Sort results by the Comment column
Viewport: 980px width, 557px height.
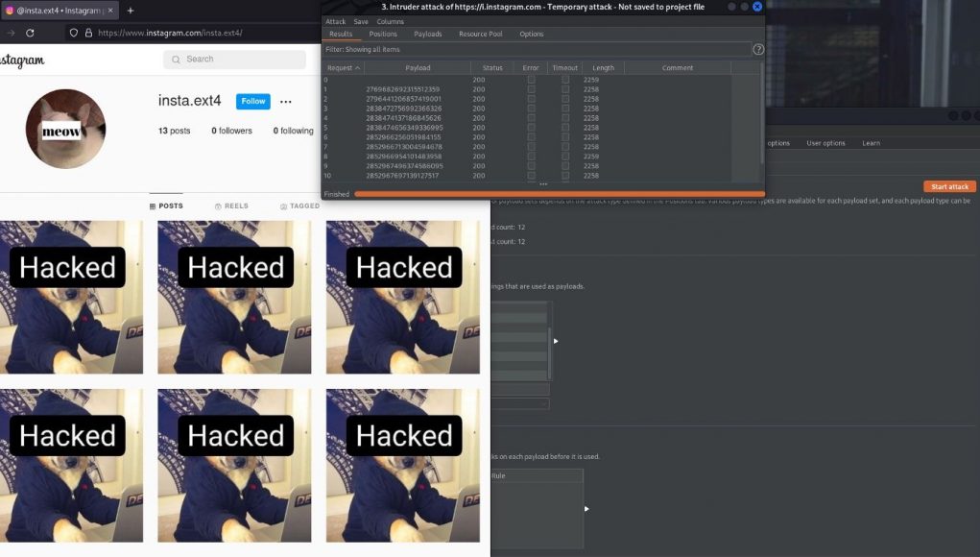tap(678, 67)
